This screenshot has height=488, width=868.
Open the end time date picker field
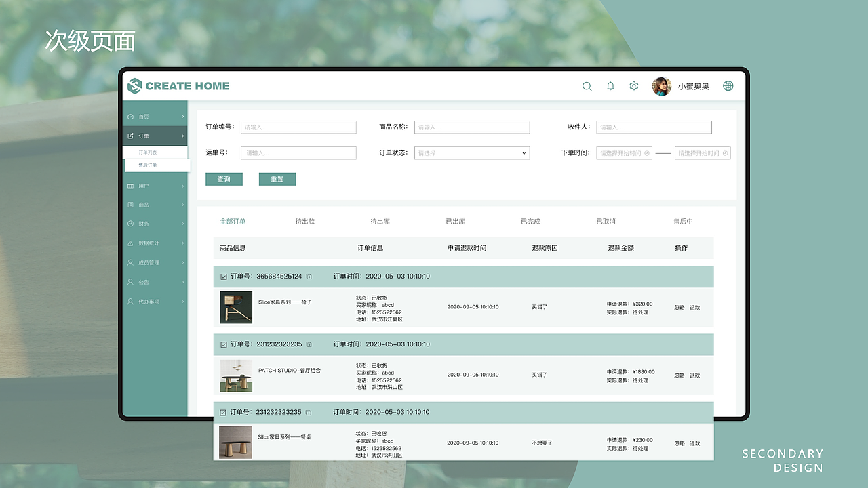point(703,153)
